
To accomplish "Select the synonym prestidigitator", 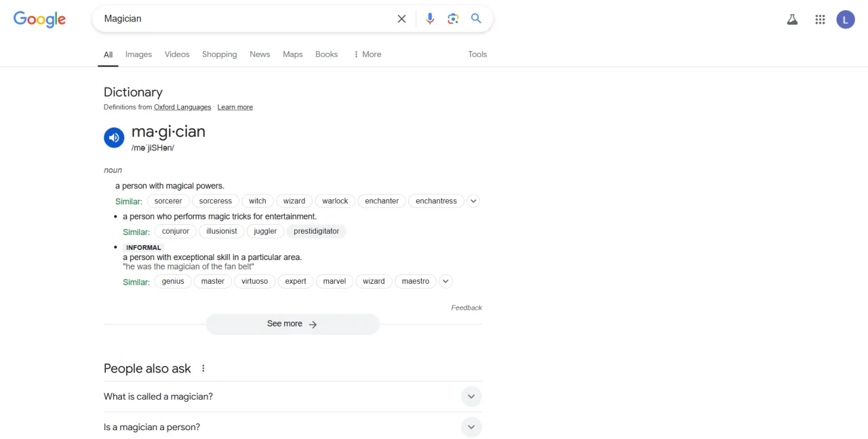I will [x=316, y=231].
